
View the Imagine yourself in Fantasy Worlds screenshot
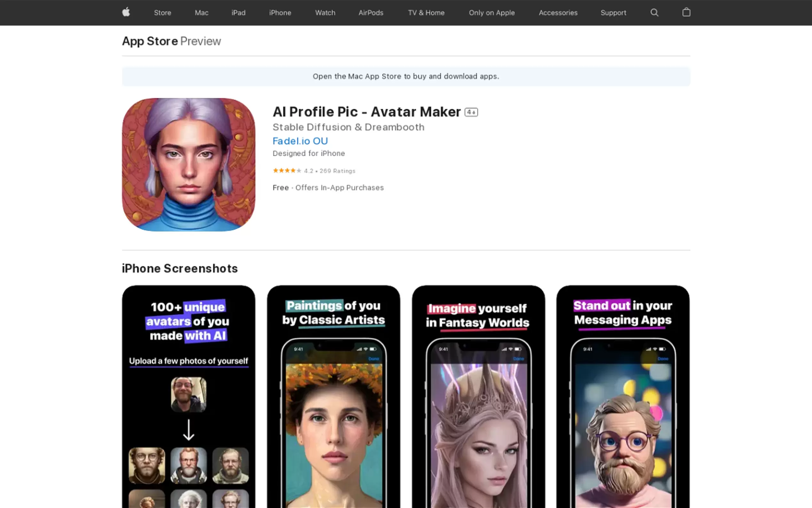(x=478, y=396)
